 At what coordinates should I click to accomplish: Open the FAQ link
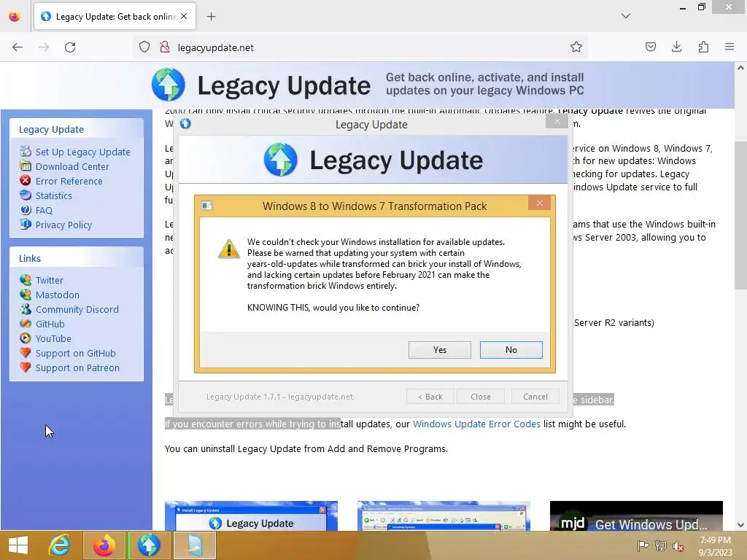(44, 211)
